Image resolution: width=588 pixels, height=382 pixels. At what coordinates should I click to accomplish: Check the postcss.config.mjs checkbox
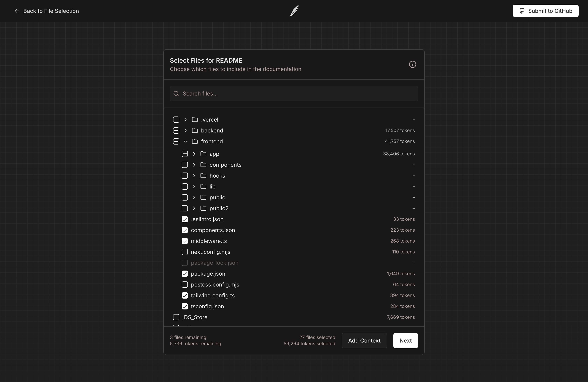(185, 284)
